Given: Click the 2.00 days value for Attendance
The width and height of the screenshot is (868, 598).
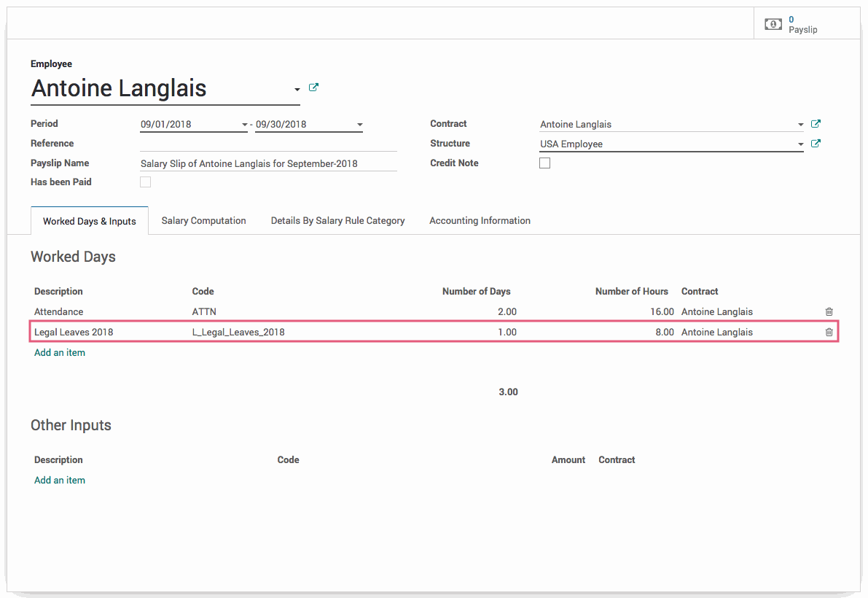Looking at the screenshot, I should pyautogui.click(x=507, y=311).
